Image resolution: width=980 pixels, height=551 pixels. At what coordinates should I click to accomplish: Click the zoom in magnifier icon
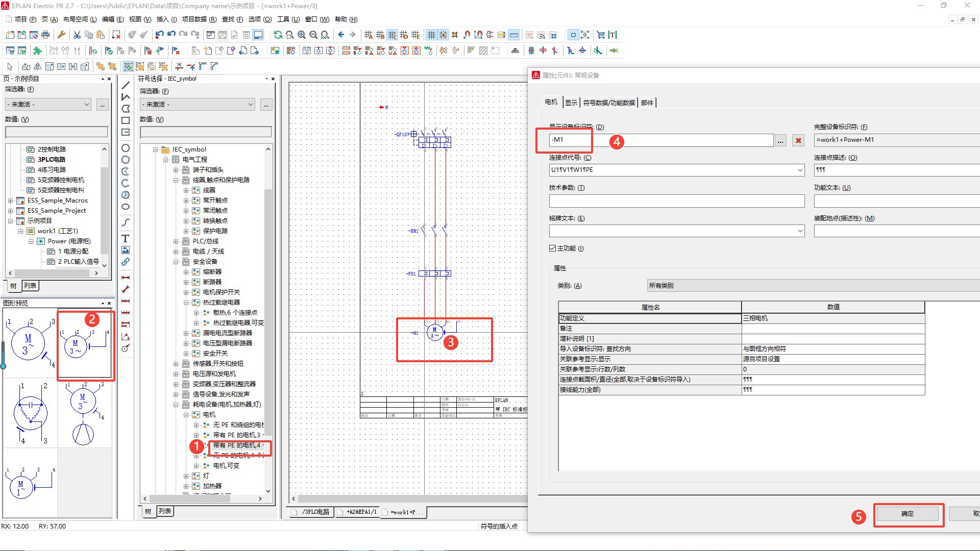tap(302, 35)
